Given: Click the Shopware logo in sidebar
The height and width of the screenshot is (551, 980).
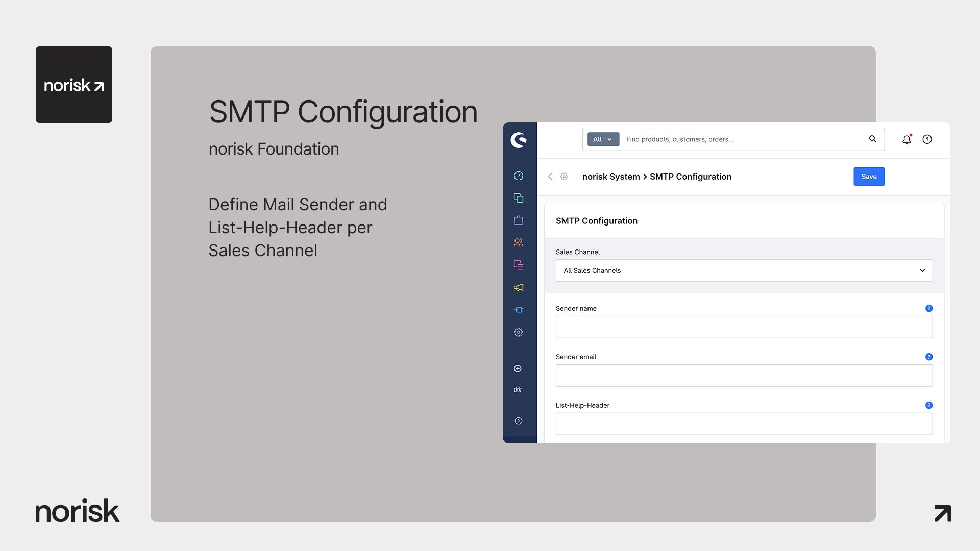Looking at the screenshot, I should coord(519,140).
